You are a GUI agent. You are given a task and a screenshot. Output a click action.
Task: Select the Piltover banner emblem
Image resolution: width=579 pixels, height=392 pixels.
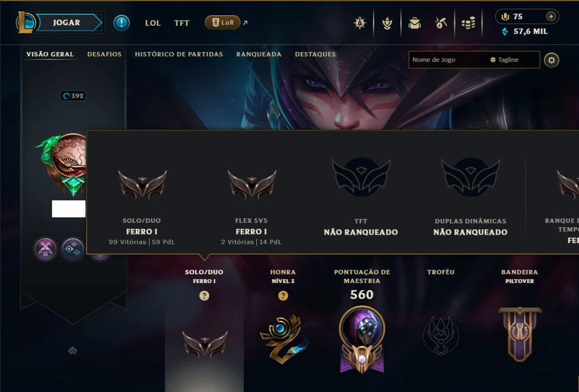pyautogui.click(x=519, y=335)
